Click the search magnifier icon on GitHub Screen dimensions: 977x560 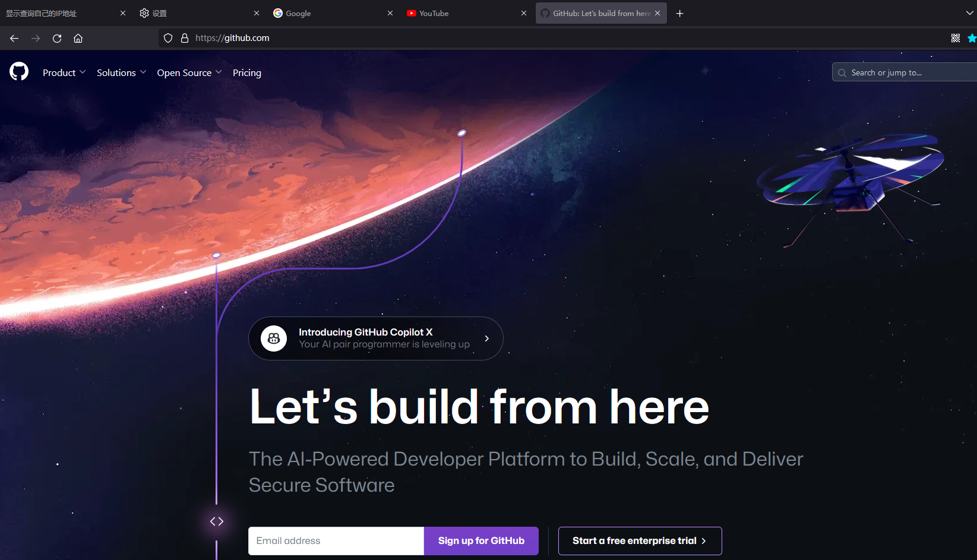(x=842, y=72)
